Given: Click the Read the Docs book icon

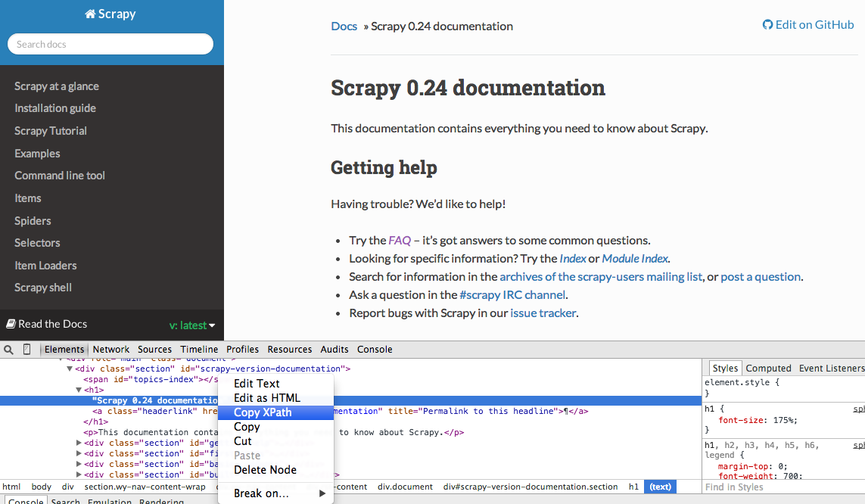Looking at the screenshot, I should tap(11, 324).
